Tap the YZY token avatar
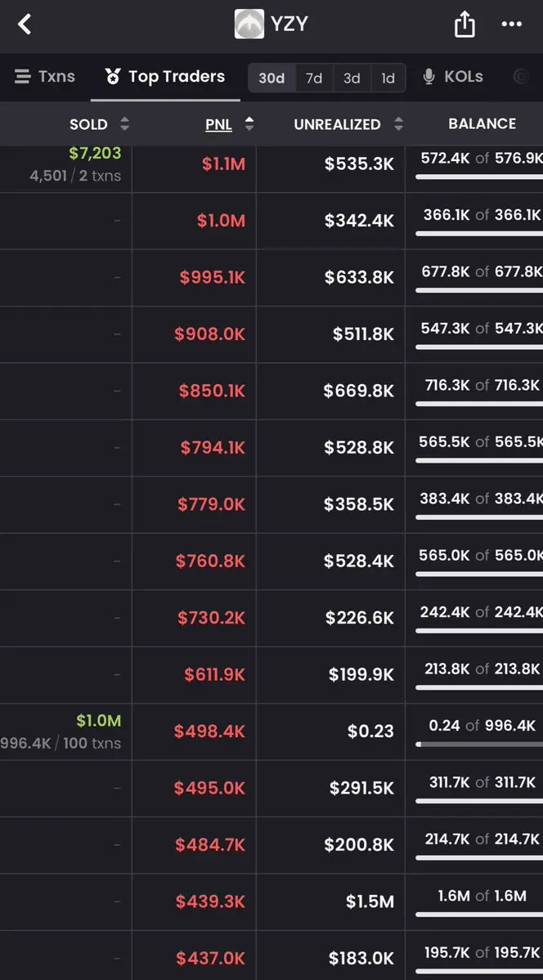The width and height of the screenshot is (543, 980). tap(249, 25)
